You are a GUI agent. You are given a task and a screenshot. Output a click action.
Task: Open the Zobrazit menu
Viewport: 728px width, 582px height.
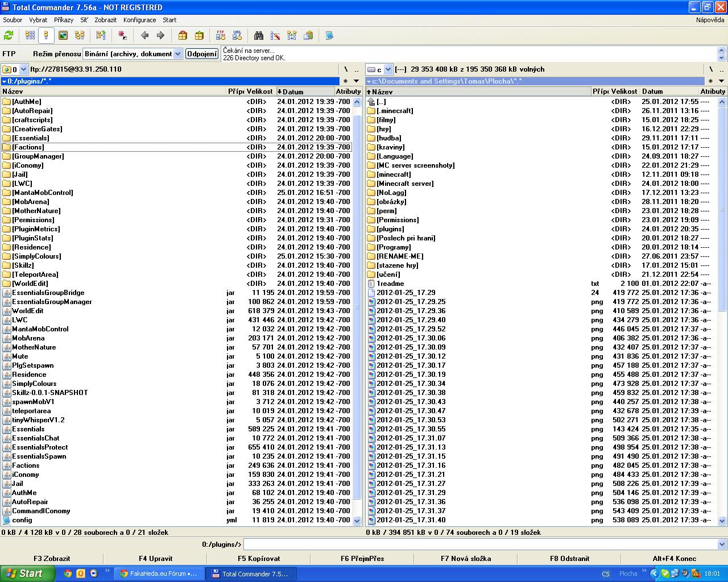pyautogui.click(x=106, y=20)
